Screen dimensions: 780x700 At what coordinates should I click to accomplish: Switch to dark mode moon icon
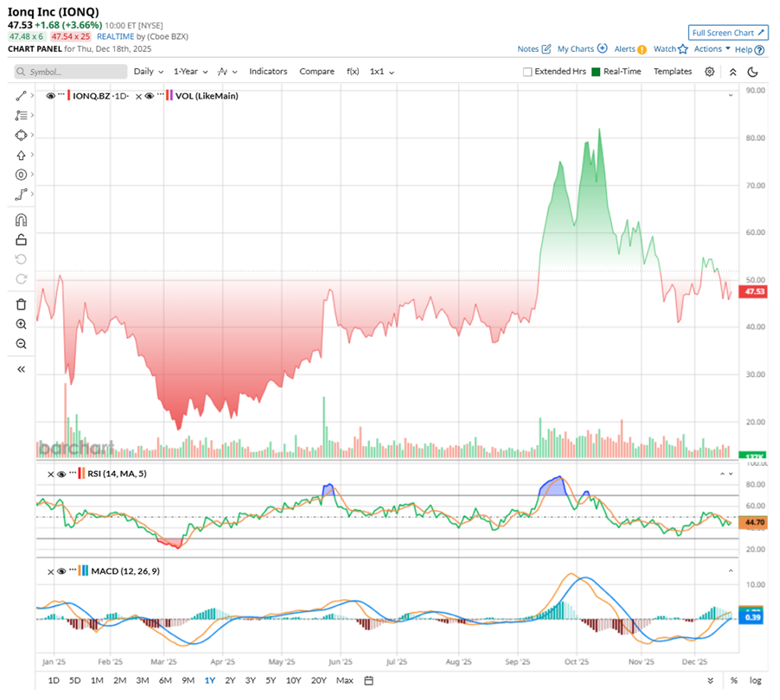753,72
